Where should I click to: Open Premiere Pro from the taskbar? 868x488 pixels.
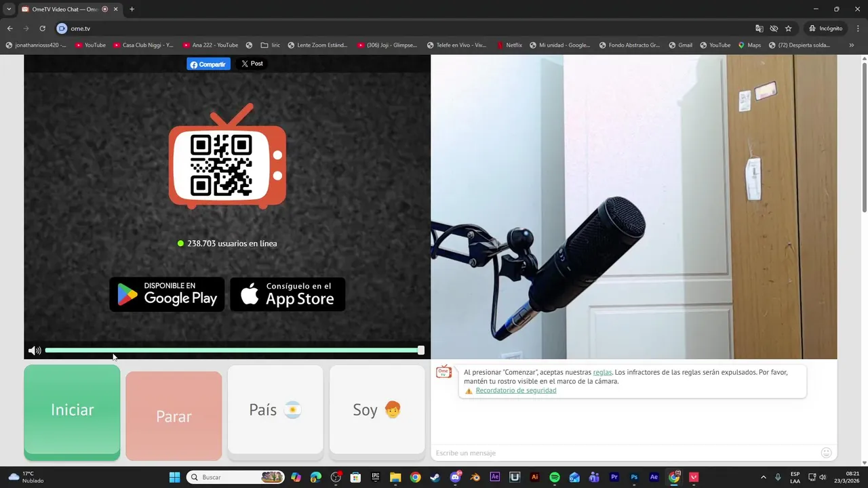614,477
